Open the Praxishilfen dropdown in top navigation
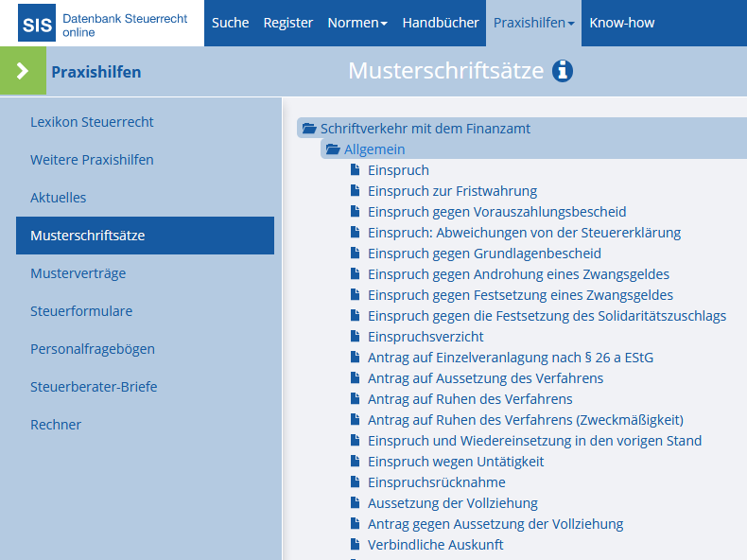 click(x=533, y=23)
